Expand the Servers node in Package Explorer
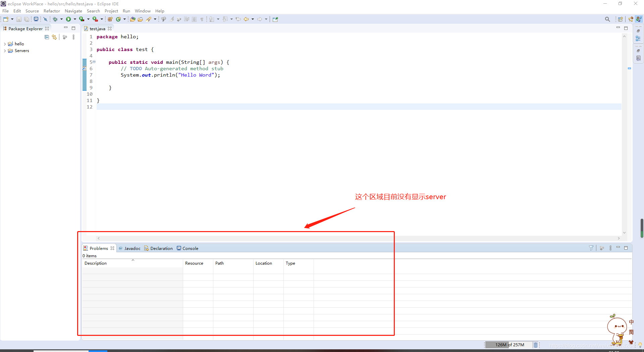The height and width of the screenshot is (352, 644). coord(5,51)
